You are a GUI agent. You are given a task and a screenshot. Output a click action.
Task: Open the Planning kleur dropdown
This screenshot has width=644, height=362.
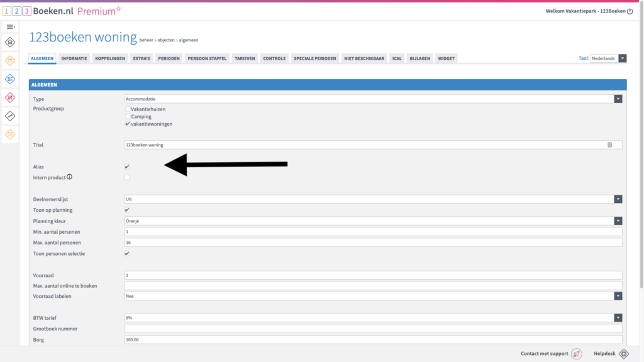[x=374, y=221]
